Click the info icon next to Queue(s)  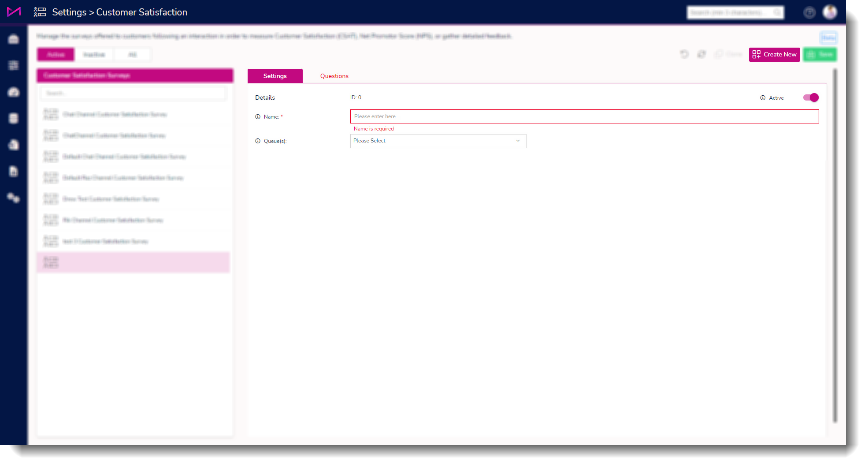[x=258, y=141]
